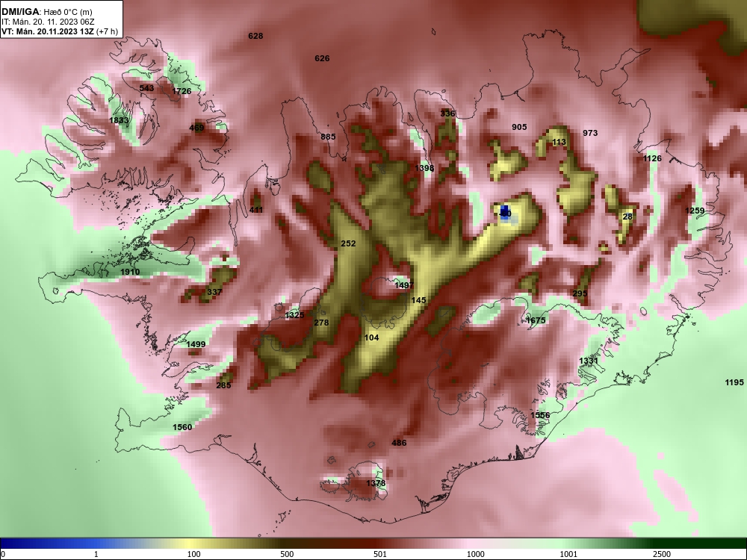747x560 pixels.
Task: Click the colorbar label 1001
Action: (568, 554)
